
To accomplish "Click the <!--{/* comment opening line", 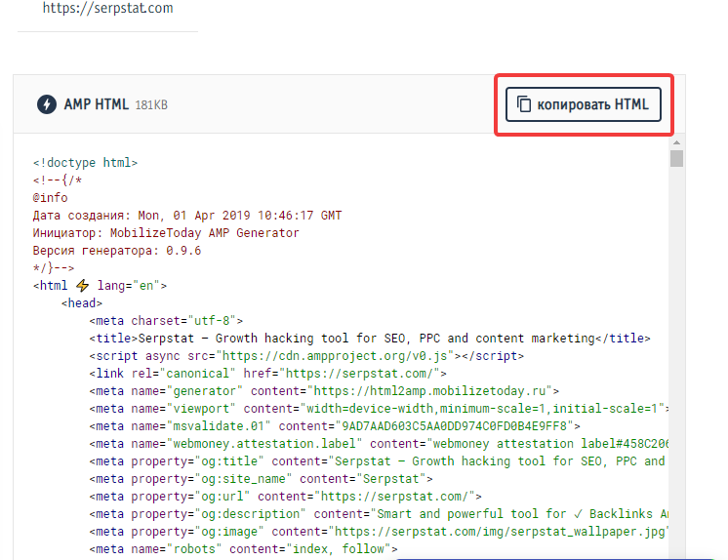I will click(x=58, y=180).
